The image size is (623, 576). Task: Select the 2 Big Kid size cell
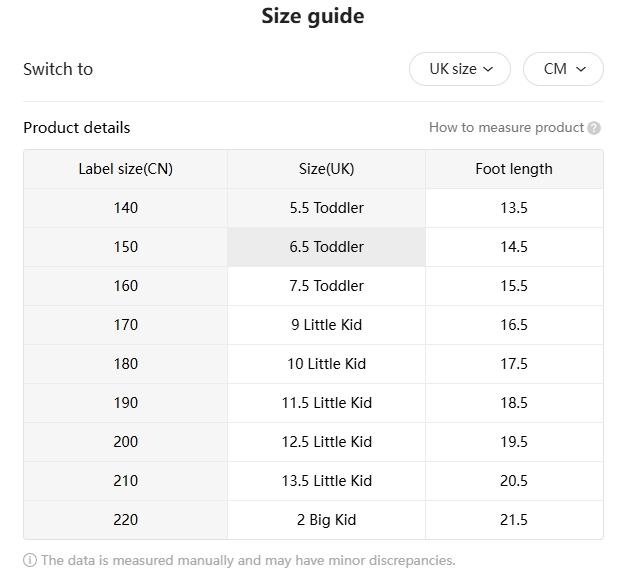coord(327,520)
